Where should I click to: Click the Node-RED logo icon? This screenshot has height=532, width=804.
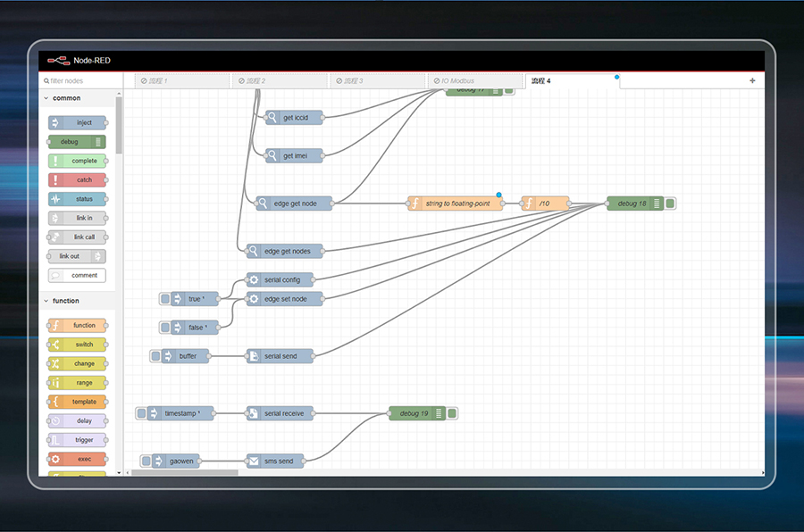[57, 61]
